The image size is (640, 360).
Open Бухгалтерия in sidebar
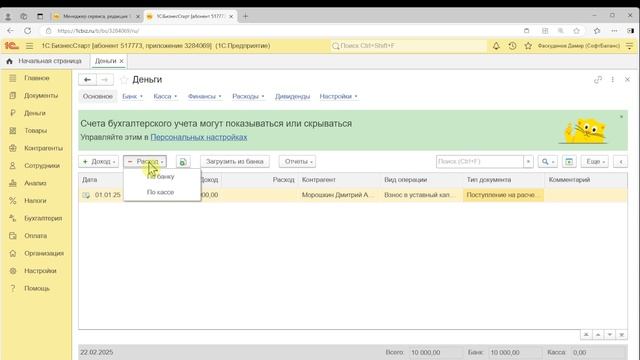[43, 218]
